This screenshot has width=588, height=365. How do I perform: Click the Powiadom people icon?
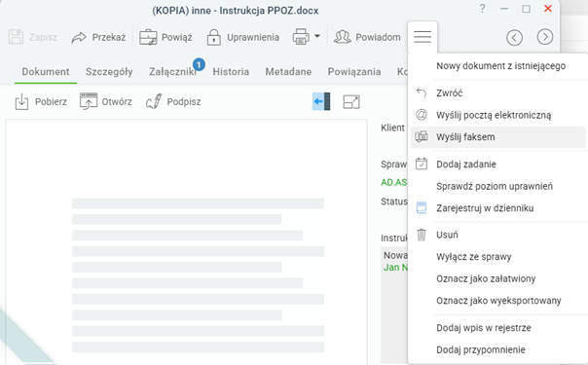[342, 37]
